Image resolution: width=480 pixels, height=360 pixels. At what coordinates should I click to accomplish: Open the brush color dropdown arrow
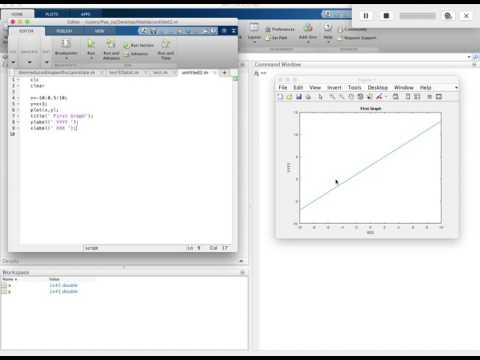[x=386, y=97]
